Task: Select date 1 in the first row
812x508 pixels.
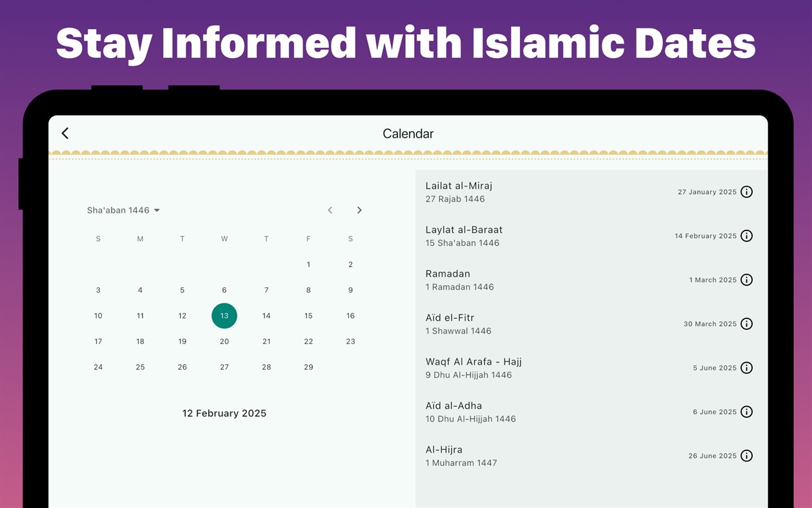Action: point(308,264)
